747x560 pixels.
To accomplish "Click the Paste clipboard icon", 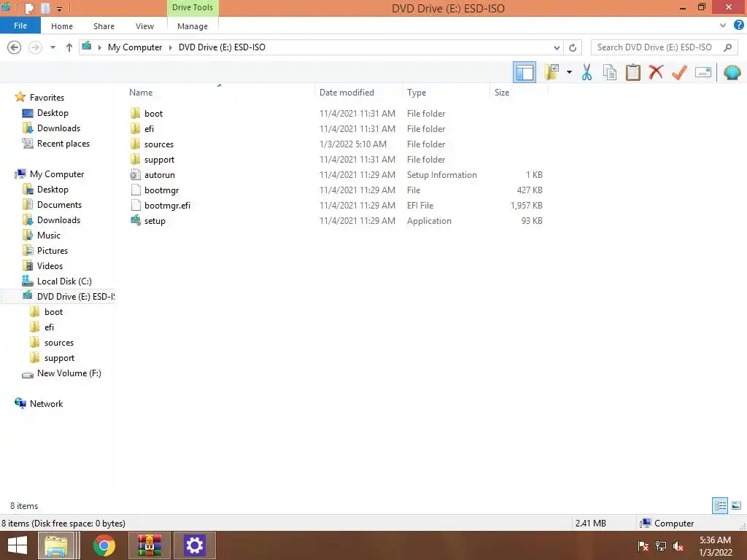I will pos(632,72).
